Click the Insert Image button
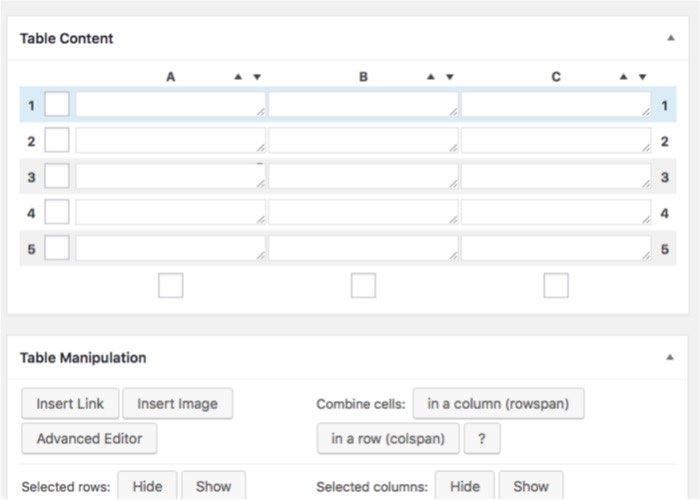Screen dimensions: 700x500 click(x=177, y=404)
